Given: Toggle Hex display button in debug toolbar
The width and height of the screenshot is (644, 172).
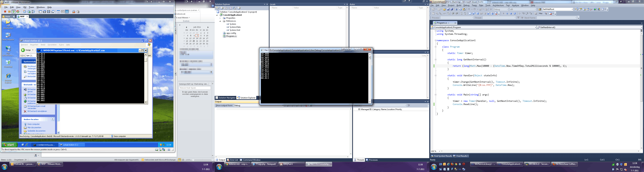Looking at the screenshot, I should tap(541, 13).
